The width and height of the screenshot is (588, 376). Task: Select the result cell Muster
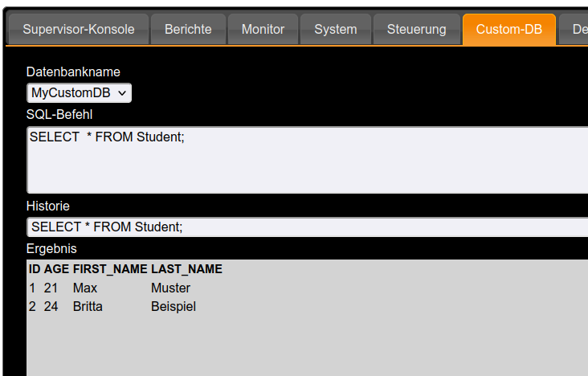(170, 288)
